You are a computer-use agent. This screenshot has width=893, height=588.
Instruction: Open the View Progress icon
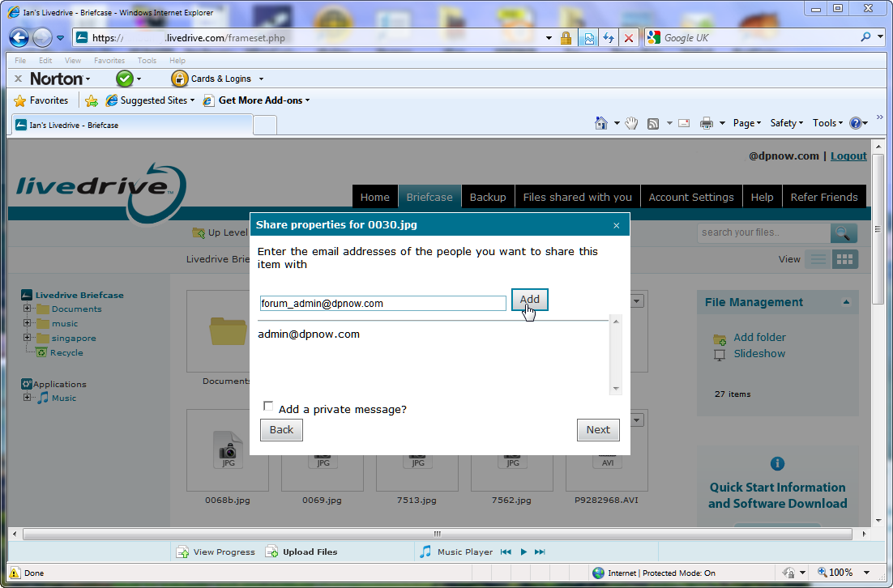coord(183,552)
